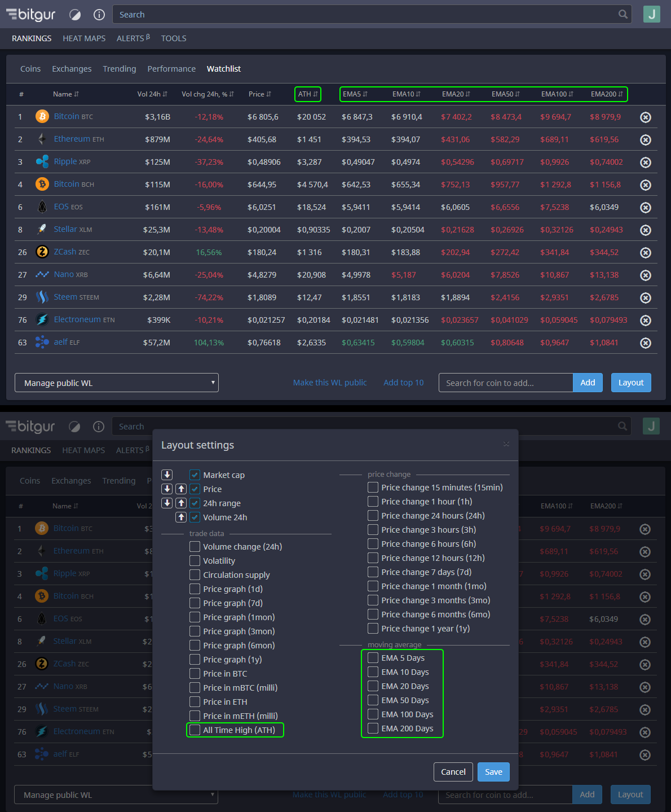
Task: Open the J user avatar in top header
Action: (x=652, y=14)
